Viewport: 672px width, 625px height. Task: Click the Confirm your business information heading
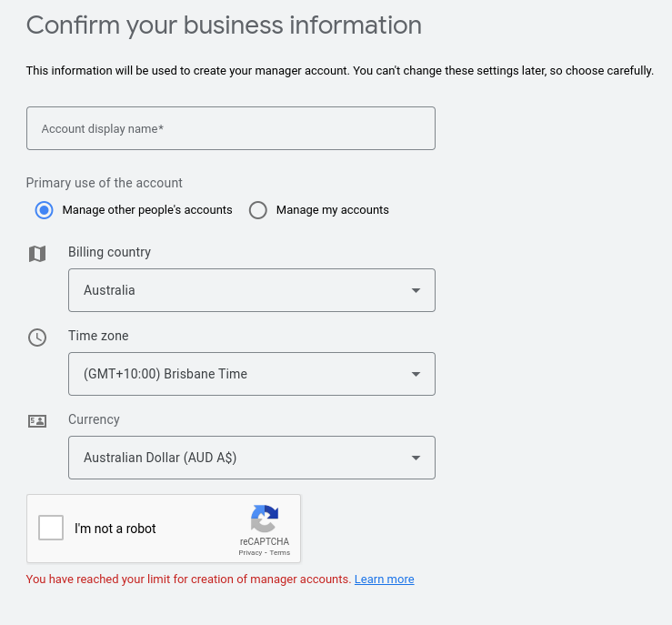click(x=224, y=25)
